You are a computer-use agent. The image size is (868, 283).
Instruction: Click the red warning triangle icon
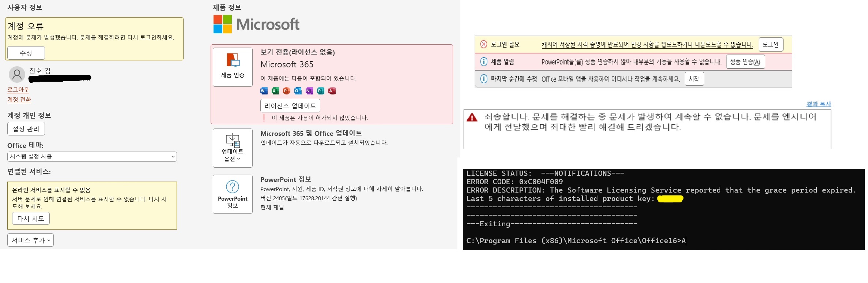pyautogui.click(x=472, y=117)
